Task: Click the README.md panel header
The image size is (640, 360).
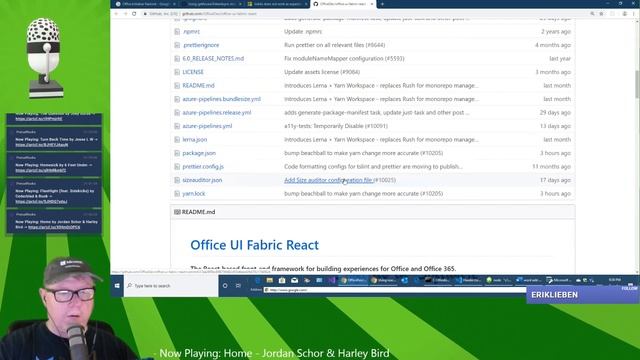Action: pos(373,212)
